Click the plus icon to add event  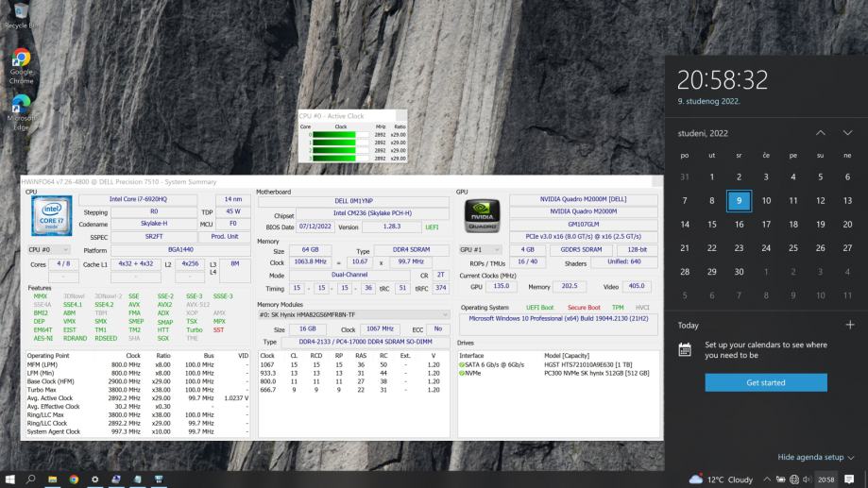click(849, 325)
